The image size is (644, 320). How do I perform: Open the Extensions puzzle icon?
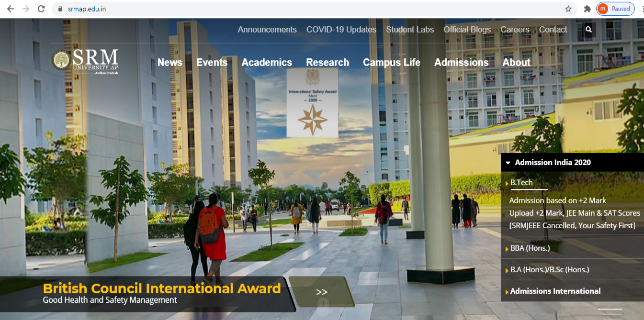tap(588, 9)
